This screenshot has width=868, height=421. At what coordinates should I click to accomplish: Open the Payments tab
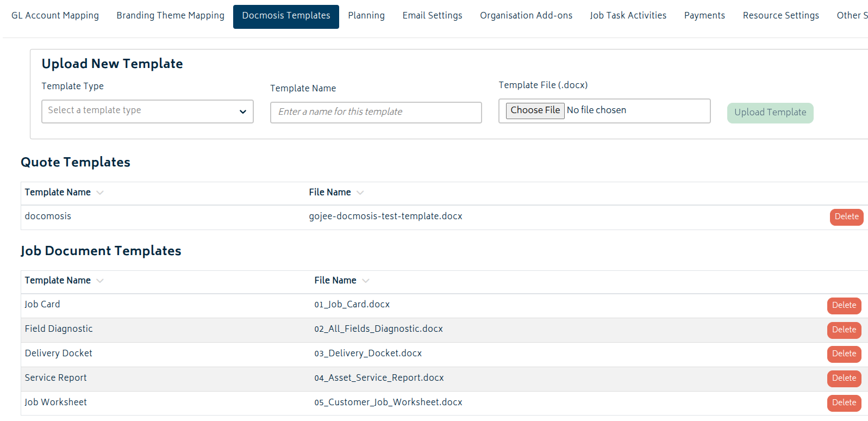coord(704,16)
